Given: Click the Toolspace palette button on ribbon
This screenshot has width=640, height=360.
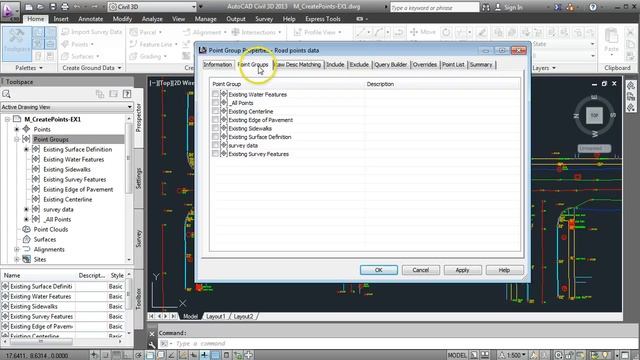Looking at the screenshot, I should (x=16, y=44).
